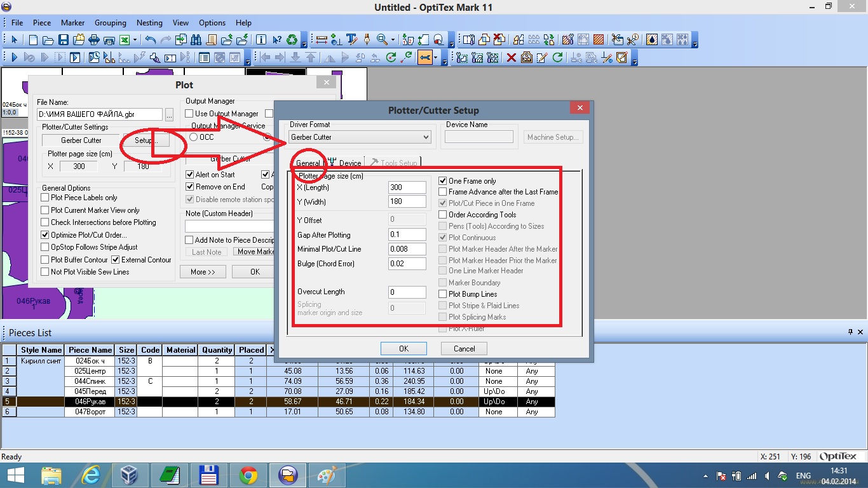Click the green recycle icon in toolbar

click(x=292, y=40)
